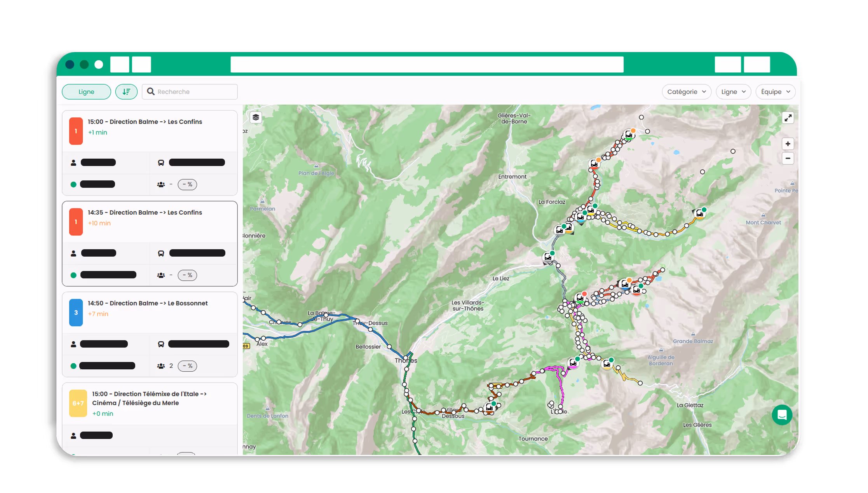Zoom out using the minus button
Viewport: 868px width, 493px height.
[x=788, y=158]
